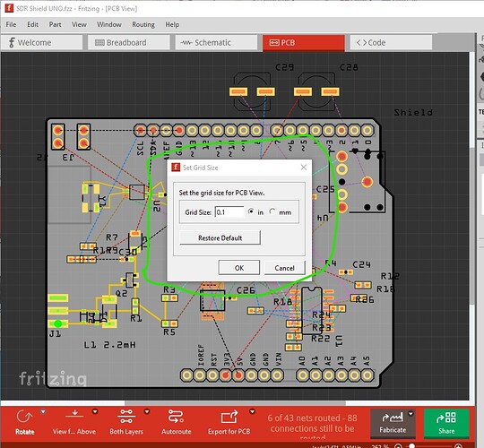Click the '6 of 43 nets routed' status message

pos(312,427)
